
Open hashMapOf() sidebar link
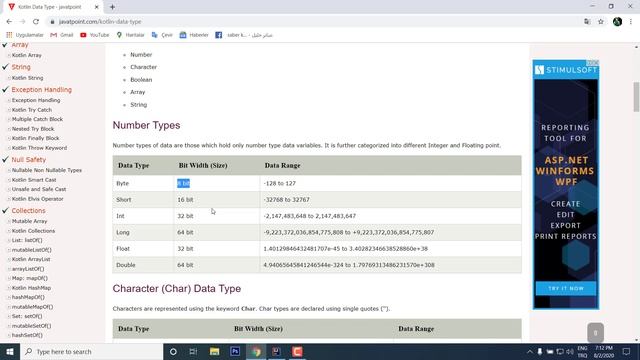click(x=28, y=298)
